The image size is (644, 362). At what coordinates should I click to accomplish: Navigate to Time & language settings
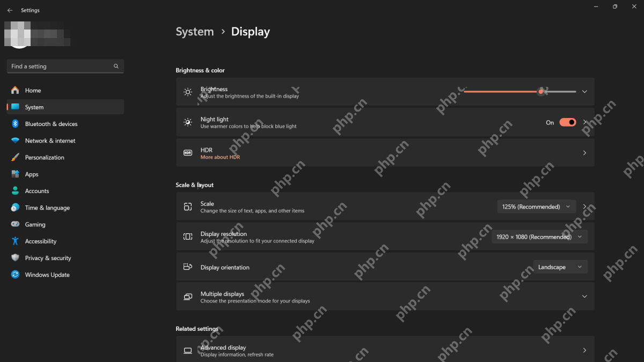65,208
